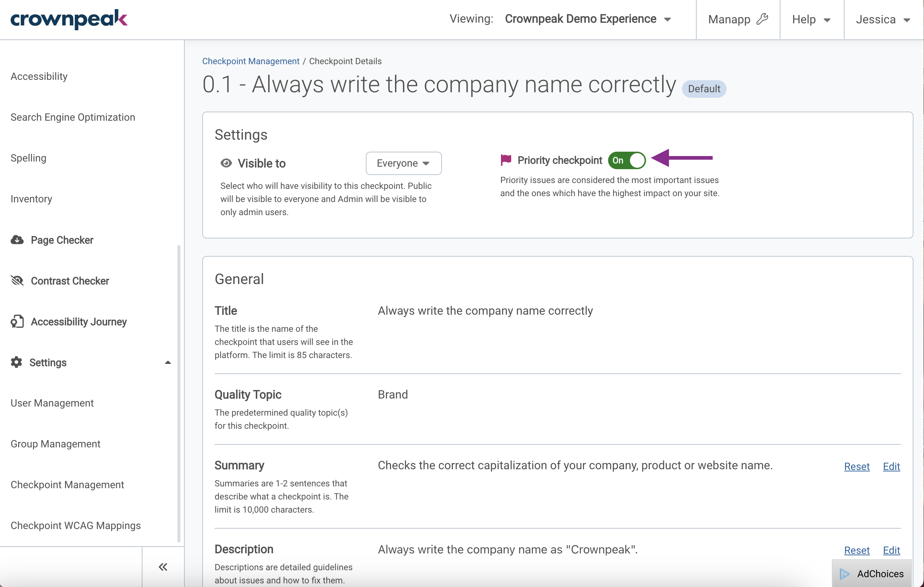Screen dimensions: 924x587
Task: Click the AdChoices label
Action: [x=880, y=574]
